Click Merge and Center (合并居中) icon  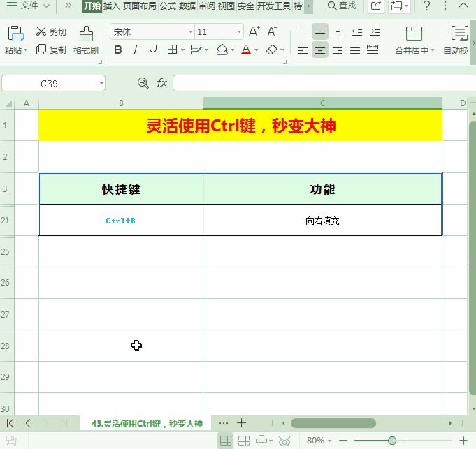coord(414,34)
